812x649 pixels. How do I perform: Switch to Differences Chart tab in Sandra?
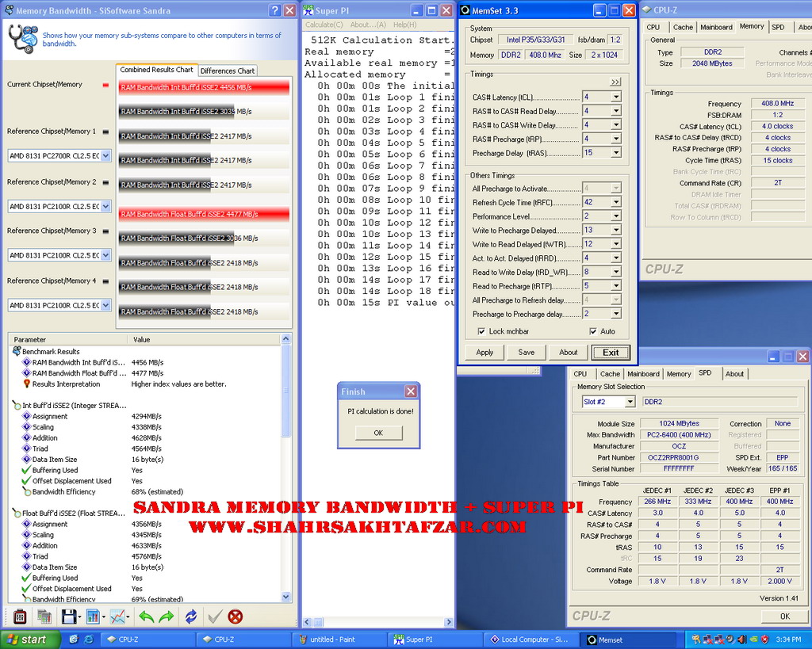[x=228, y=71]
